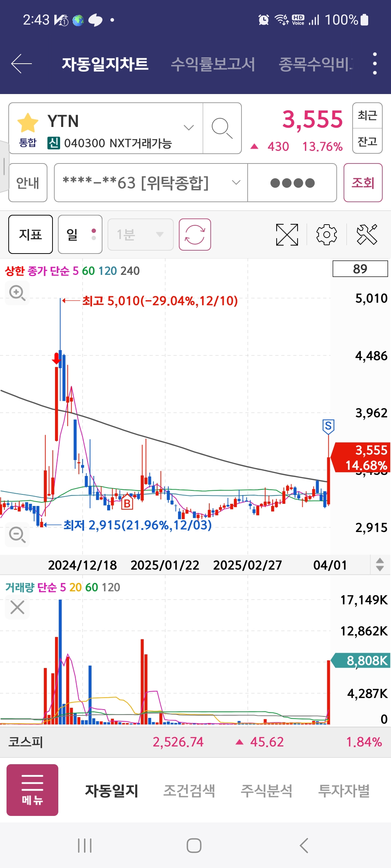Open the account ****-**63 위탁종합 dropdown

(x=151, y=183)
